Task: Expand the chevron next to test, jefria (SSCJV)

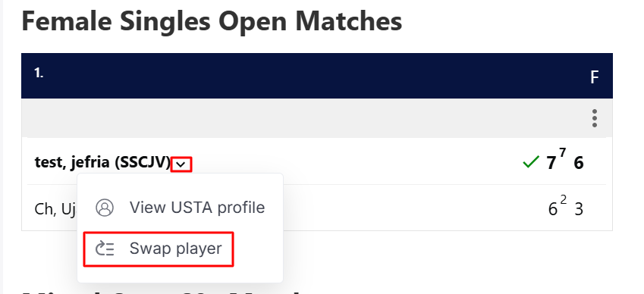Action: (181, 164)
